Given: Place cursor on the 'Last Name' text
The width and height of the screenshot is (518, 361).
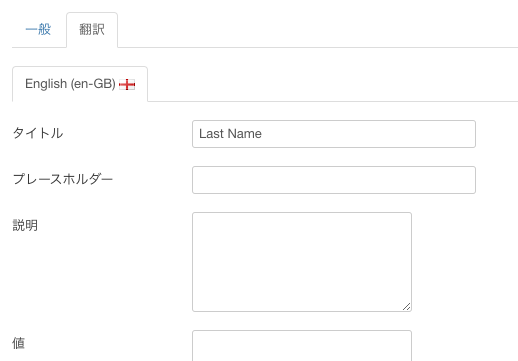Looking at the screenshot, I should point(230,134).
